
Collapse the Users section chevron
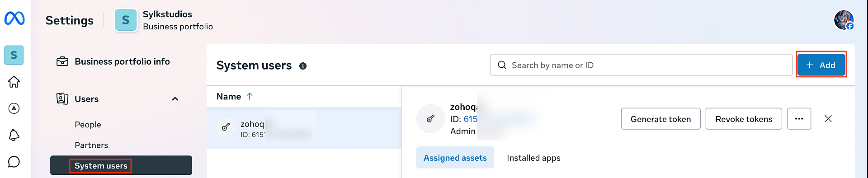175,99
